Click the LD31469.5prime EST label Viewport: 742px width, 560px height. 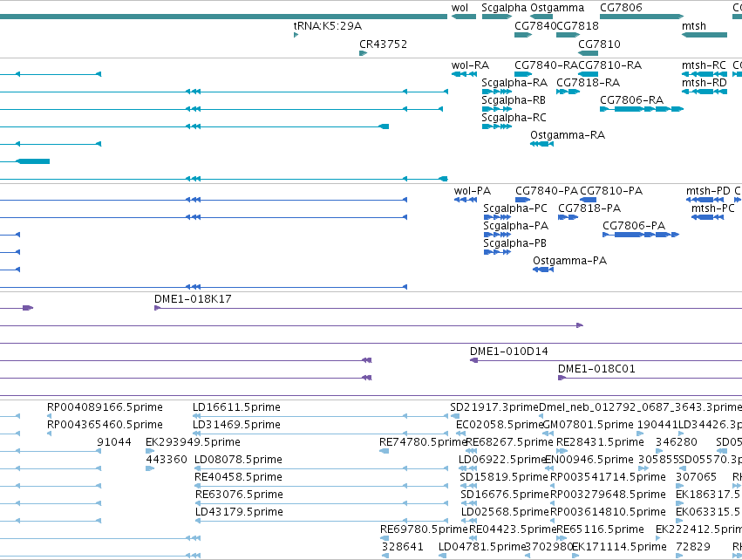(236, 425)
